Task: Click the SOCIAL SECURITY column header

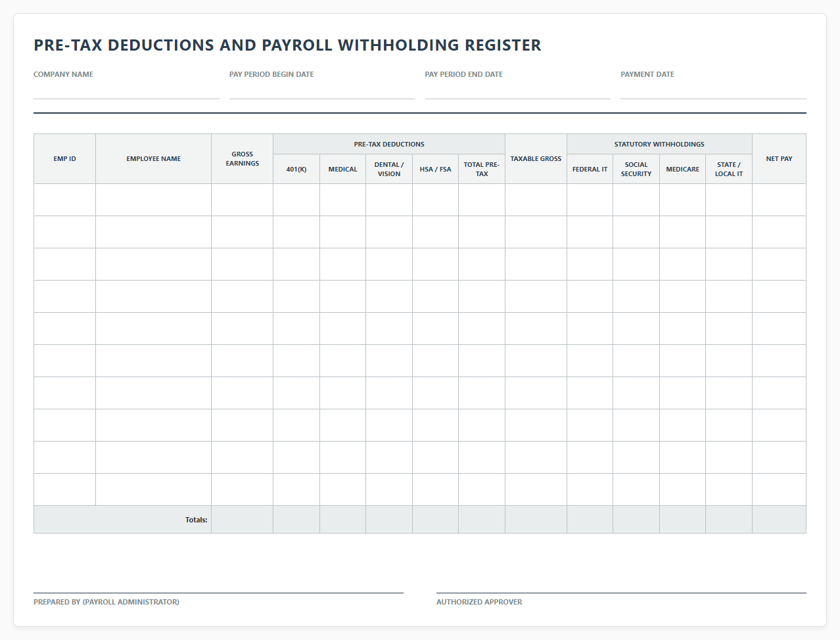Action: tap(636, 169)
